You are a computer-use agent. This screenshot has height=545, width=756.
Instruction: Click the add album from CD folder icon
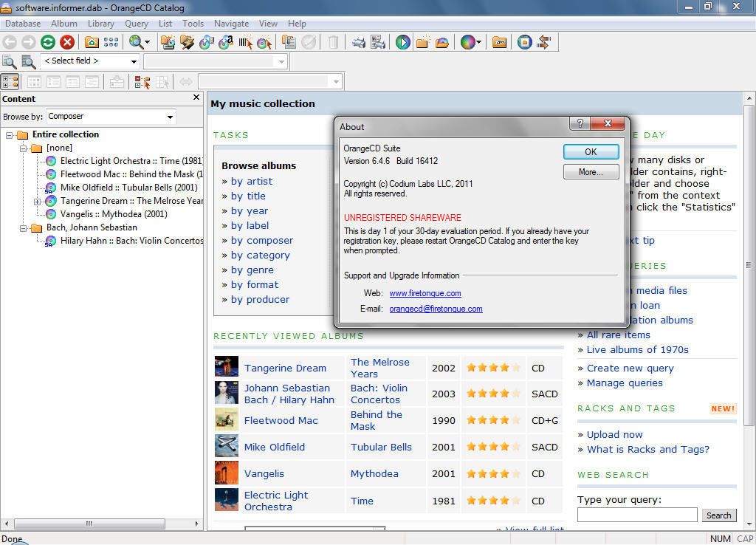[x=168, y=42]
